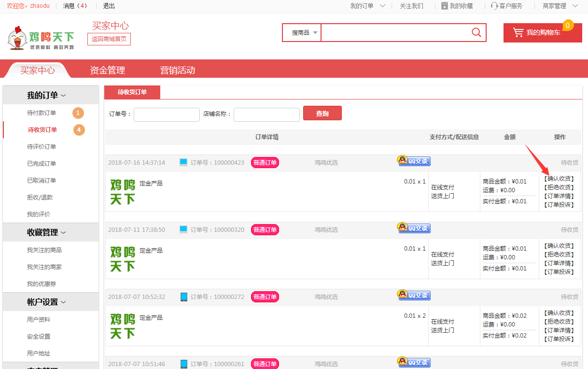Collapse the 帐户设置 sidebar section
The image size is (588, 369).
click(47, 302)
